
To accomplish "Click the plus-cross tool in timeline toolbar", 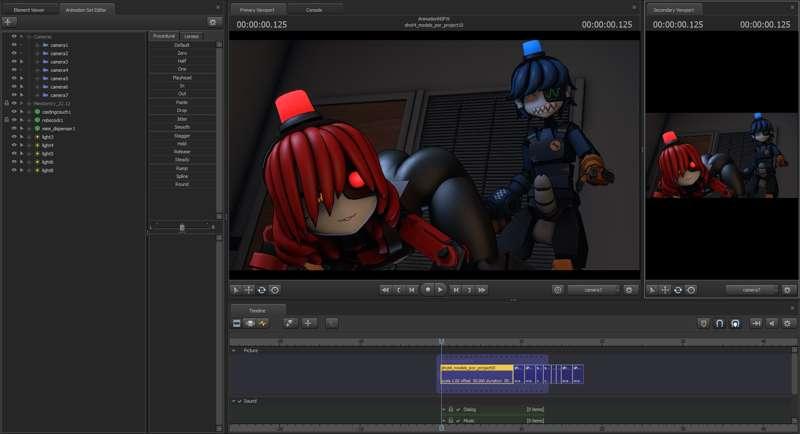I will pyautogui.click(x=308, y=323).
